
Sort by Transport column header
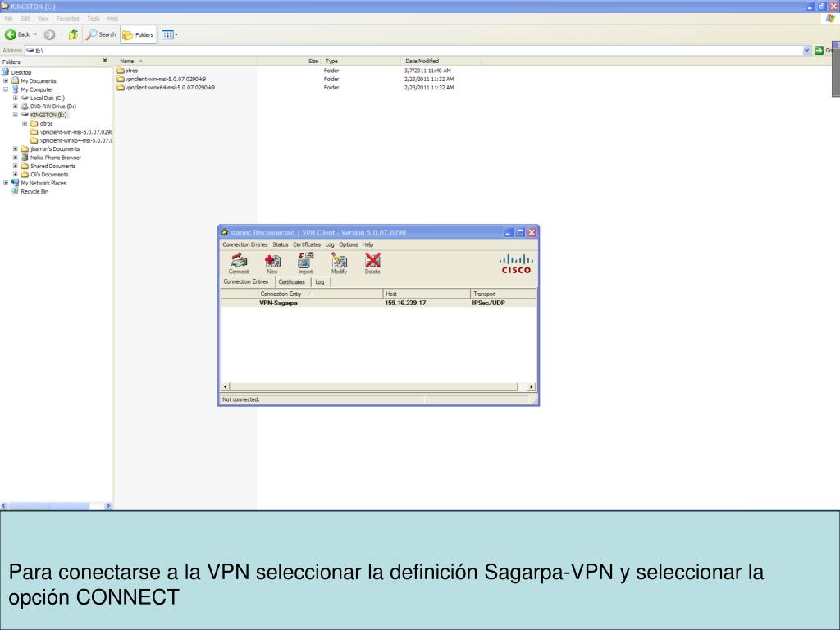[503, 294]
